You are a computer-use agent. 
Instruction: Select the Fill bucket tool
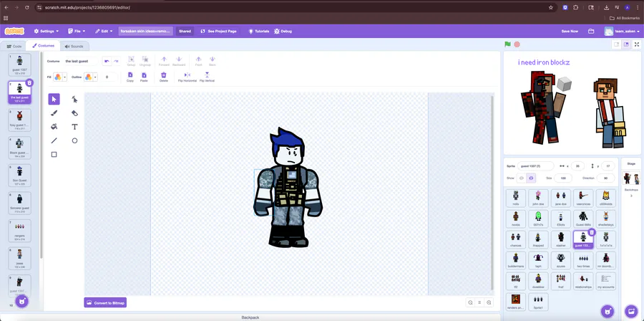tap(54, 127)
